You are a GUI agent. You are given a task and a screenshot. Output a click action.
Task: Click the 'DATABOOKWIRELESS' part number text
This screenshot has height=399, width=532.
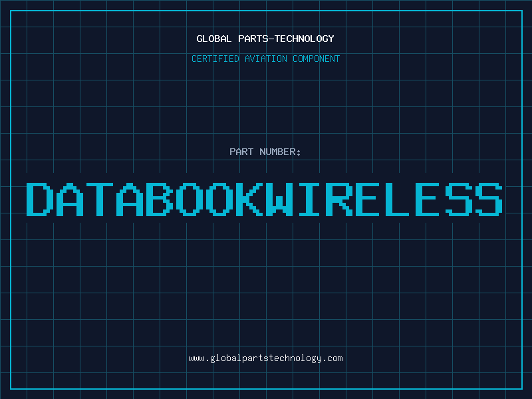click(x=264, y=199)
